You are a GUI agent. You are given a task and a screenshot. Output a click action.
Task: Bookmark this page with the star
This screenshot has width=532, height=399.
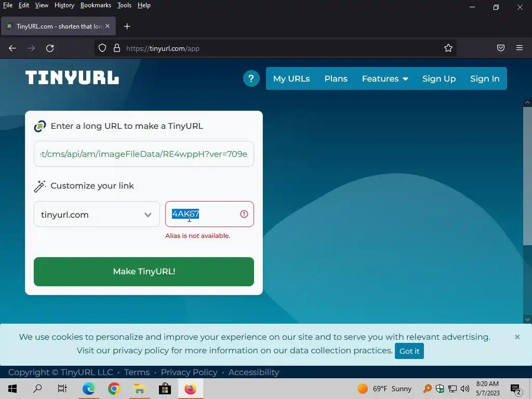tap(448, 48)
